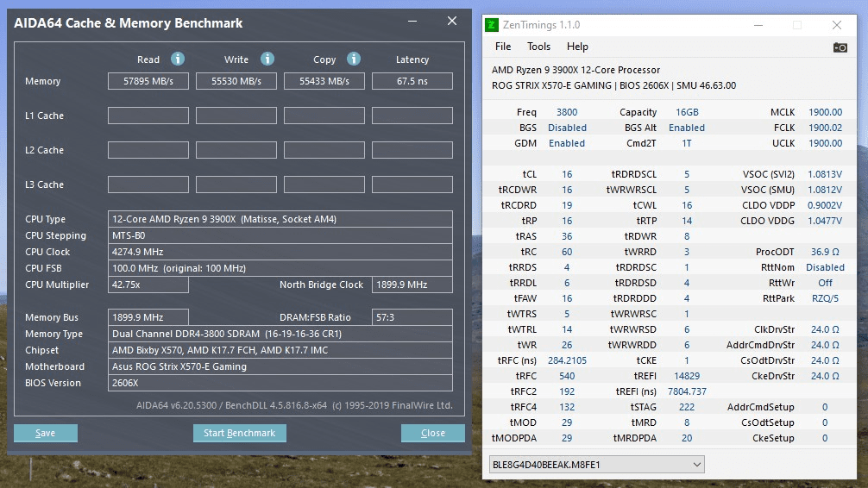
Task: Click the empty L2 Cache Write field
Action: coord(236,150)
